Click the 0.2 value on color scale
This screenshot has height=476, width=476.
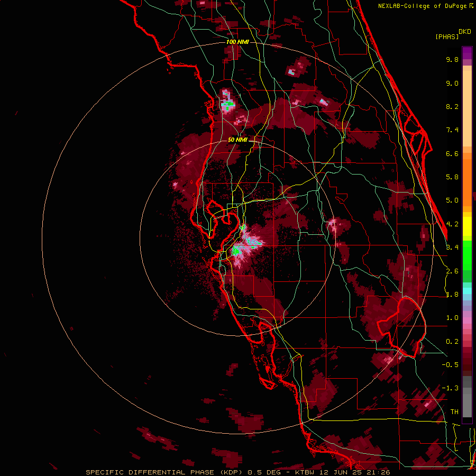tap(452, 342)
